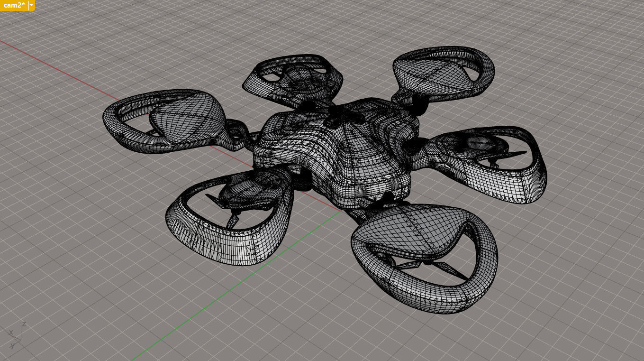Click the cam2* viewport title label
The width and height of the screenshot is (644, 361).
pos(14,5)
